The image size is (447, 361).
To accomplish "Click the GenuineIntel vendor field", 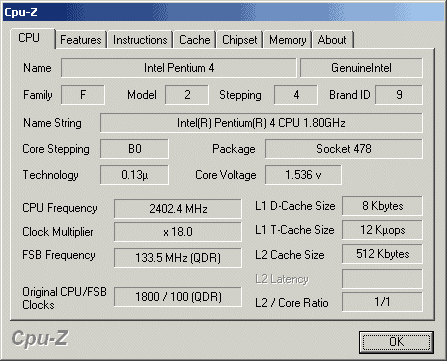I will pyautogui.click(x=361, y=68).
